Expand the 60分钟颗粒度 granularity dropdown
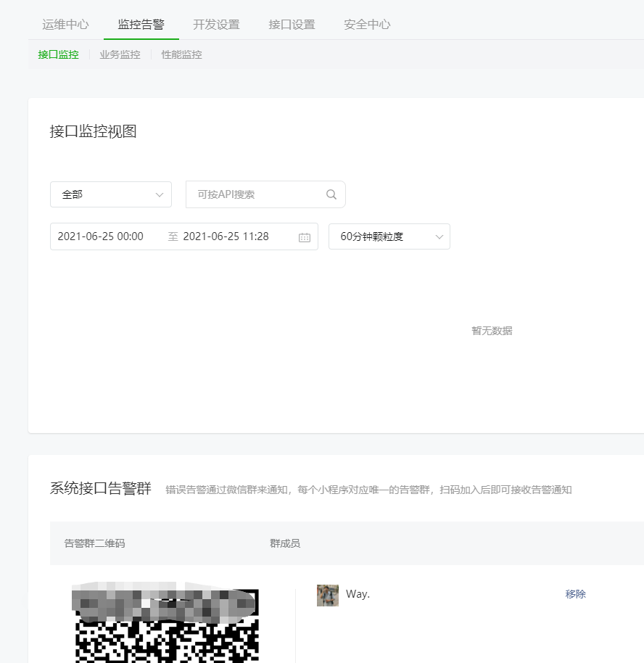Screen dimensions: 644x663 [x=389, y=236]
